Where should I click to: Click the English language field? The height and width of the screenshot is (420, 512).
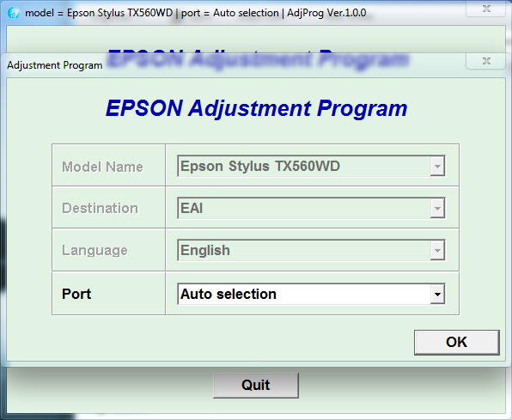click(311, 251)
